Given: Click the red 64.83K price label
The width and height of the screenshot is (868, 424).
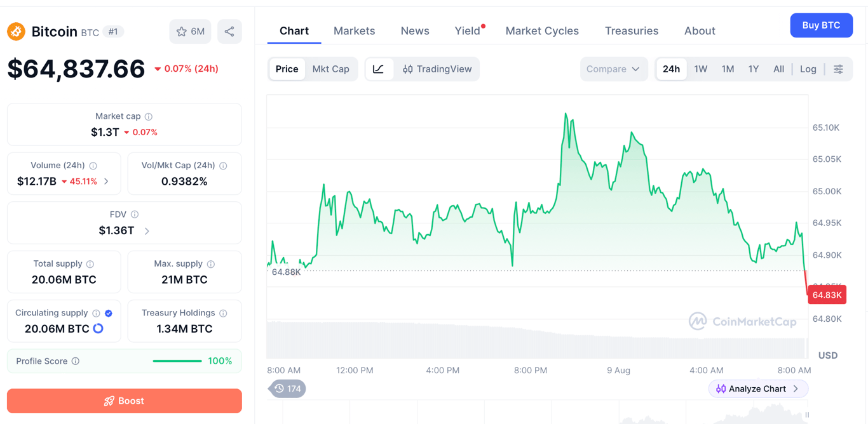Looking at the screenshot, I should pyautogui.click(x=827, y=295).
